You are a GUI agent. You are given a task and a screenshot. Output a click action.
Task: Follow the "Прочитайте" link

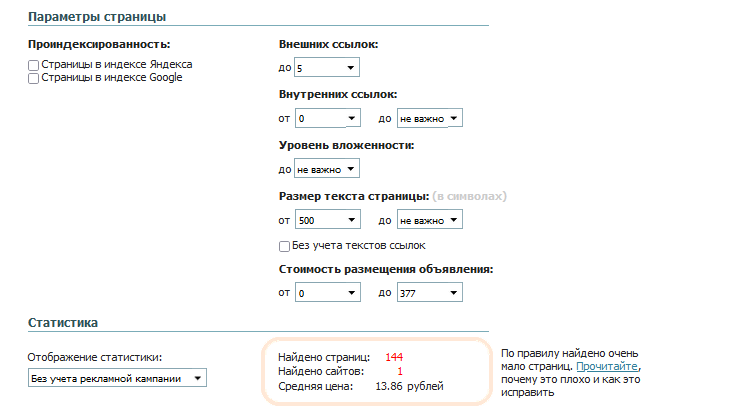point(607,367)
